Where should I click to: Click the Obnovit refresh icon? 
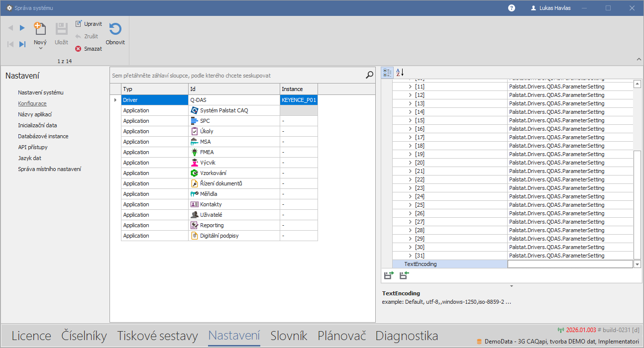click(x=115, y=29)
